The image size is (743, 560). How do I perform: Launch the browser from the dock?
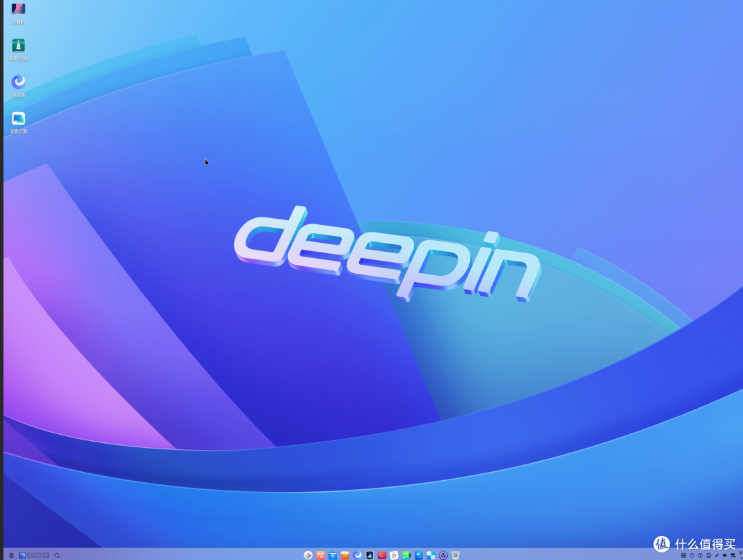357,555
